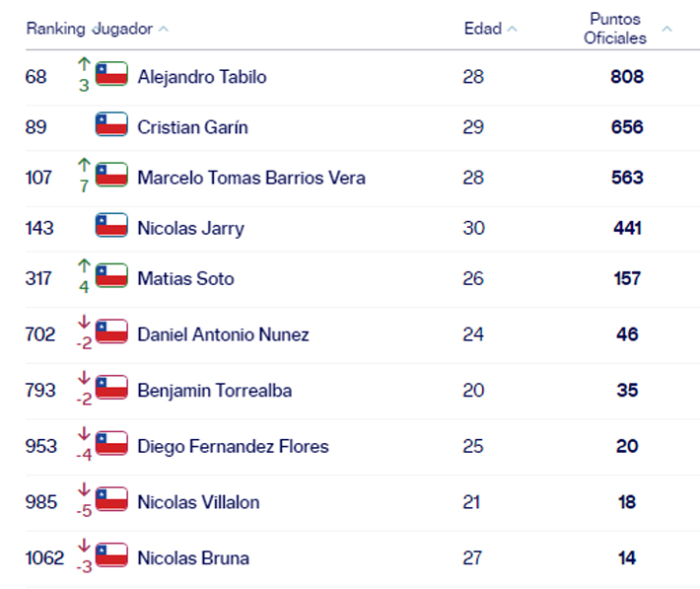Click Nicolas Villalon's down-5 ranking change arrow

pyautogui.click(x=84, y=490)
